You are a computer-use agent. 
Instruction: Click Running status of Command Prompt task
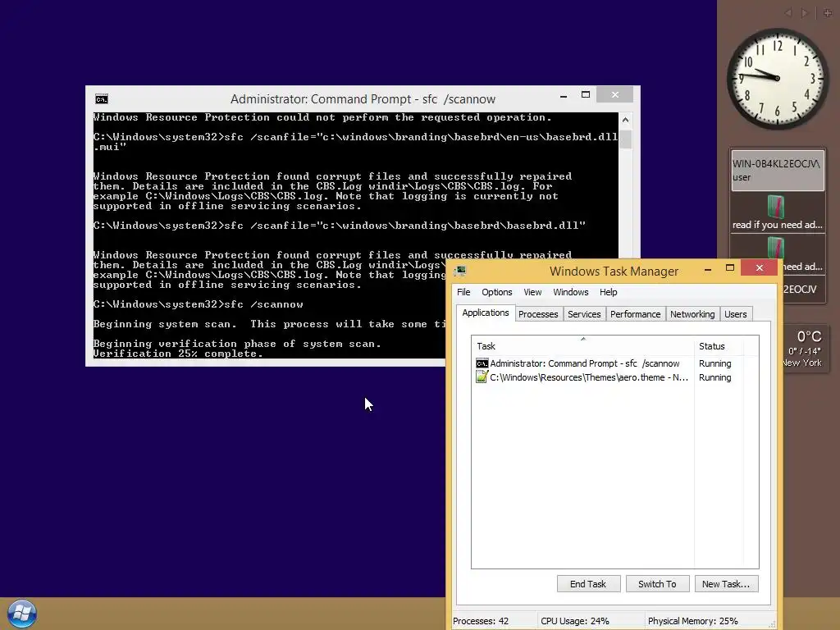click(714, 363)
